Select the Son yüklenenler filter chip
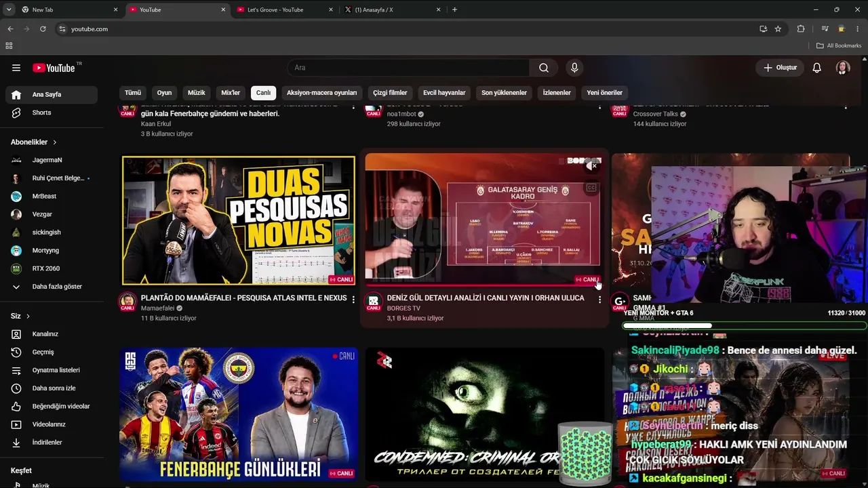This screenshot has width=868, height=488. 505,93
